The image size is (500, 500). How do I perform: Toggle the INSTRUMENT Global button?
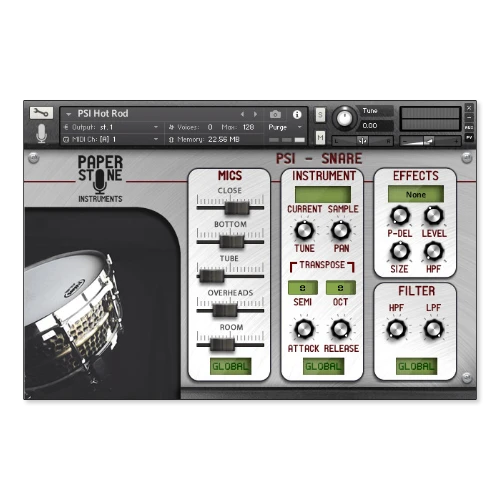(323, 366)
